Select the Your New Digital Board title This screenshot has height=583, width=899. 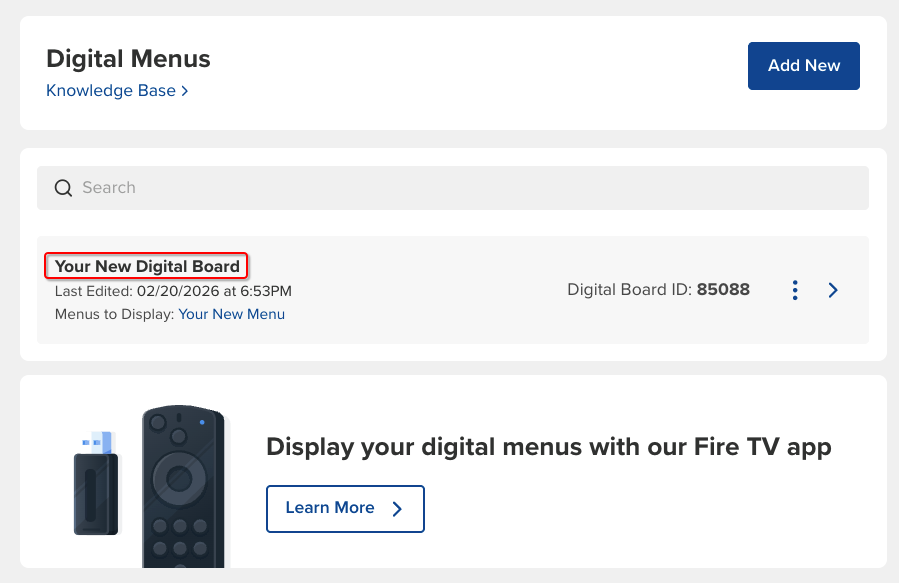tap(147, 266)
